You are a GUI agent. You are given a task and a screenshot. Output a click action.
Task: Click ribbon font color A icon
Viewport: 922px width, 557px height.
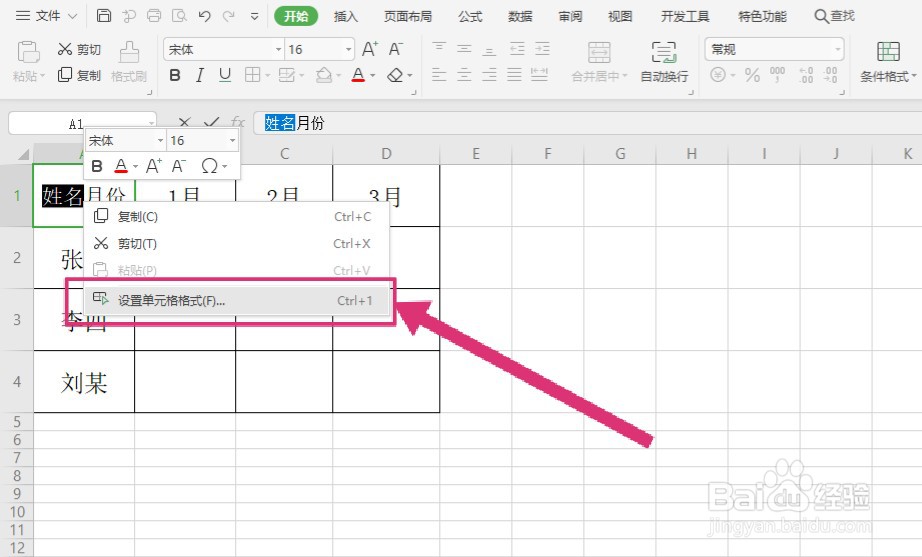tap(358, 75)
